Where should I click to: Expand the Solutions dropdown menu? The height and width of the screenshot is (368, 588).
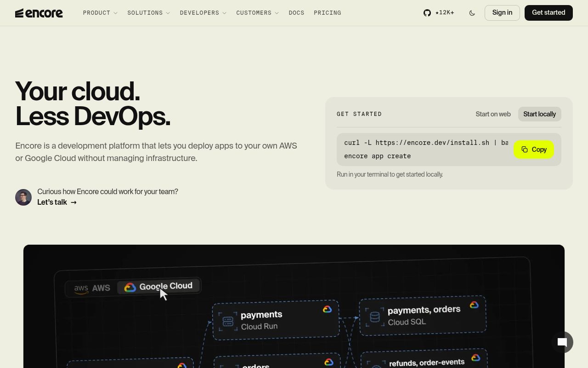click(149, 13)
